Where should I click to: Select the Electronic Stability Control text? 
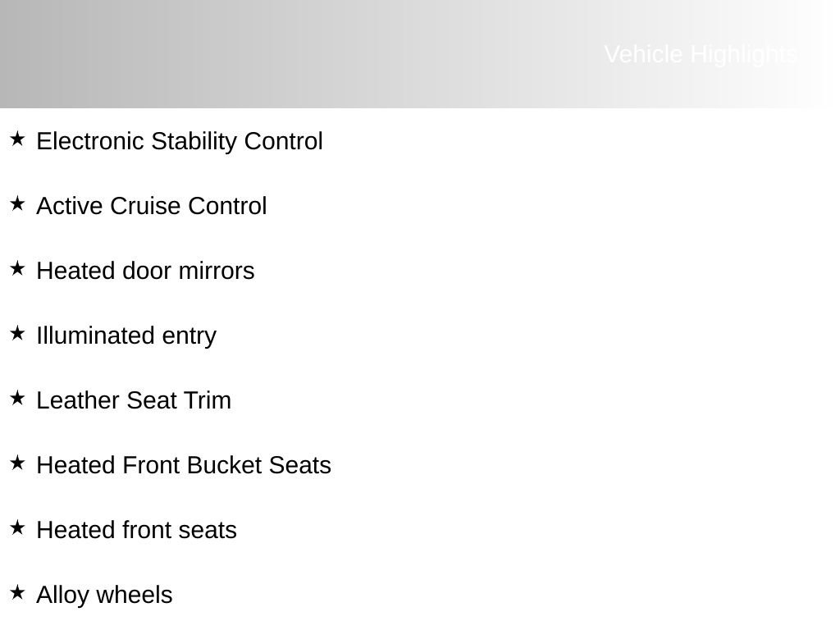pyautogui.click(x=180, y=141)
